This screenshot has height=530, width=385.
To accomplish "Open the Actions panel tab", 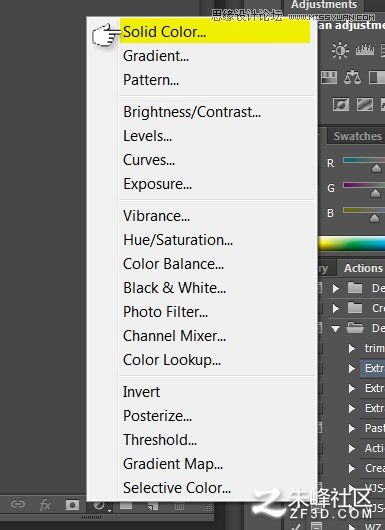I will point(362,268).
